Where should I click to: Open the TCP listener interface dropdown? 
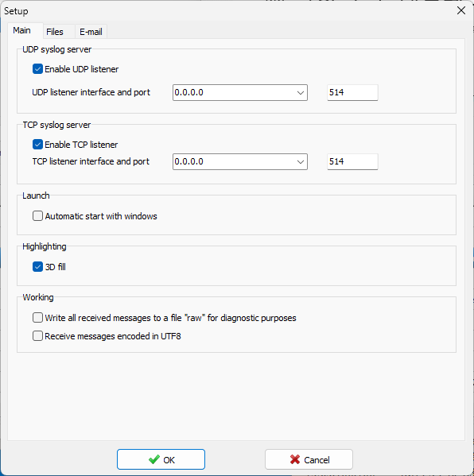point(240,162)
